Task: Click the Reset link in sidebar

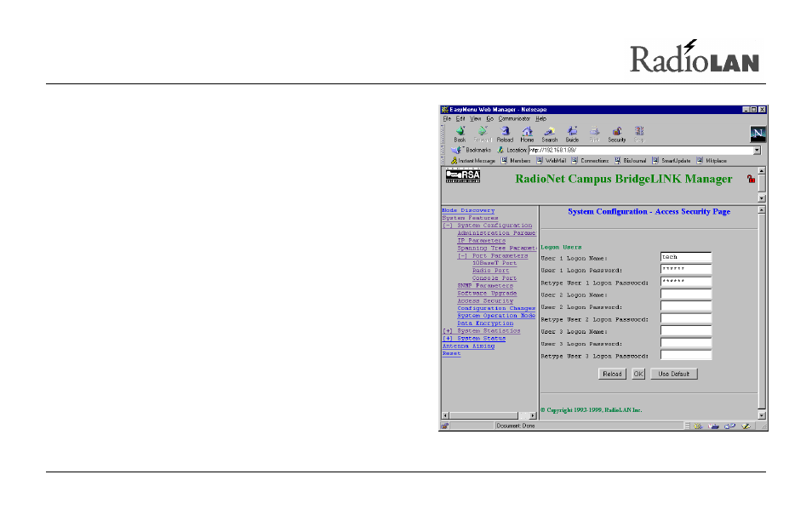Action: pyautogui.click(x=451, y=353)
